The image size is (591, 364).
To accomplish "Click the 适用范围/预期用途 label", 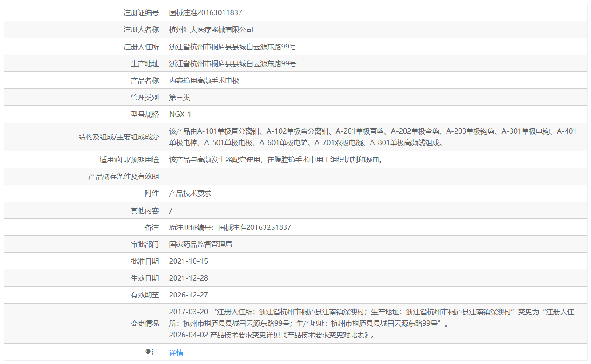I will [x=129, y=159].
